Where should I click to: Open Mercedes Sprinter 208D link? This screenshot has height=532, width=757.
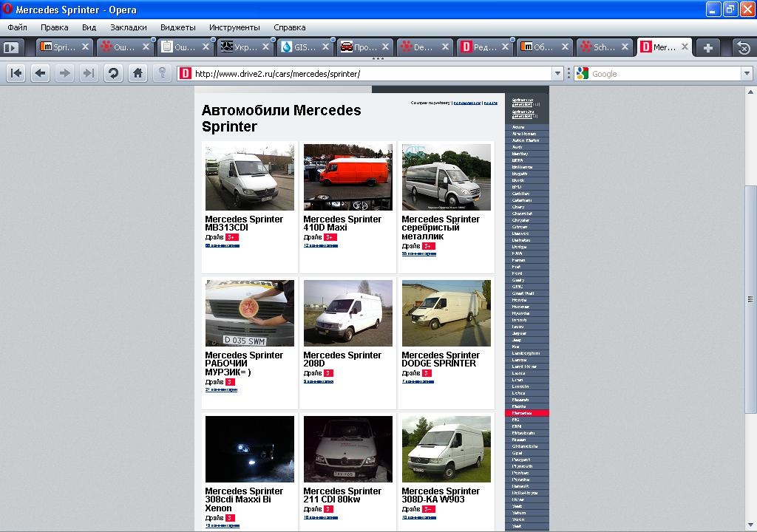click(342, 359)
